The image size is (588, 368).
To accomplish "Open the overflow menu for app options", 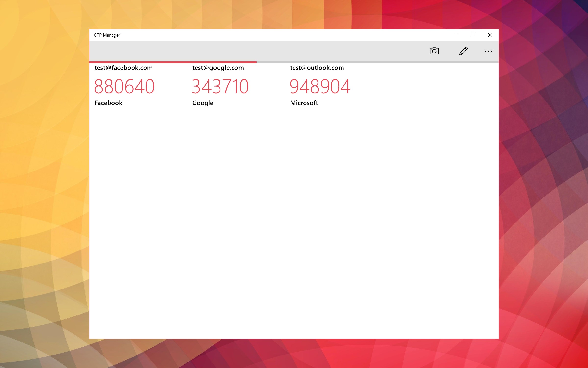I will point(489,51).
